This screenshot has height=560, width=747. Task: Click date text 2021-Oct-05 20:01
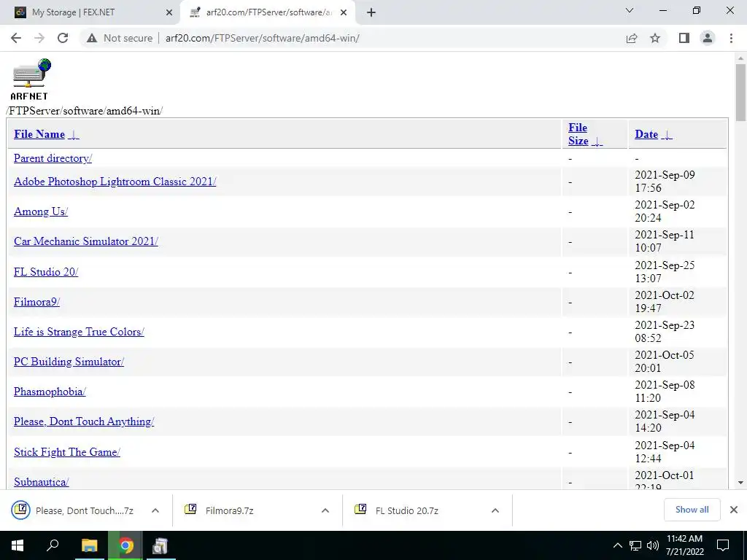(665, 362)
